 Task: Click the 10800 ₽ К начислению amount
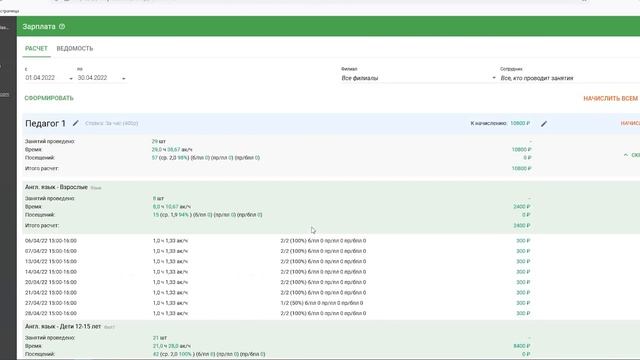pyautogui.click(x=520, y=123)
